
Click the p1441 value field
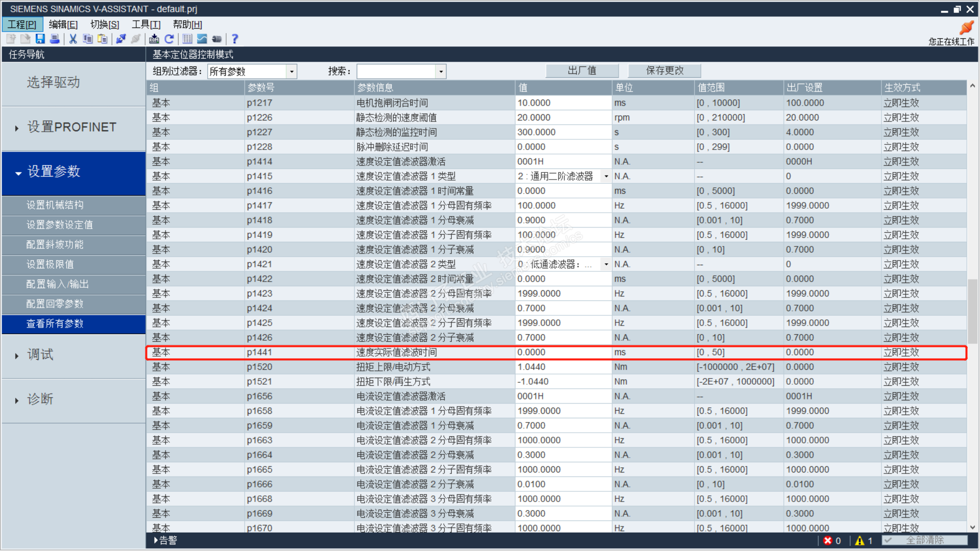[x=561, y=353]
